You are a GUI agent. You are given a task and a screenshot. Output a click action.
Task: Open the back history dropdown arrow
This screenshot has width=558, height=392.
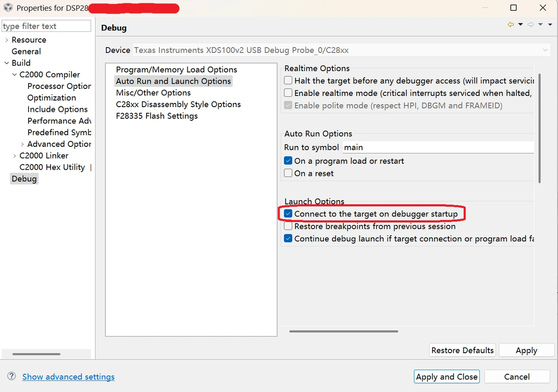point(521,25)
